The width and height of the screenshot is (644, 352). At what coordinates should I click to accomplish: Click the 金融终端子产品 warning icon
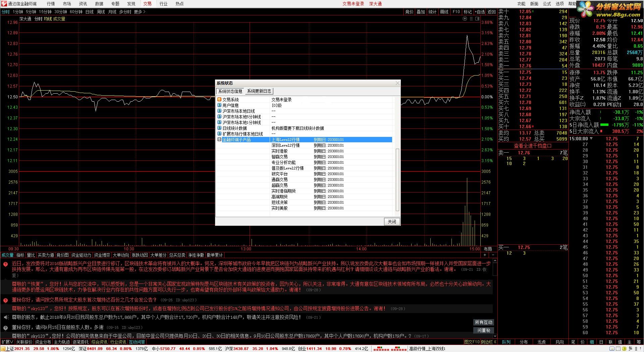219,140
